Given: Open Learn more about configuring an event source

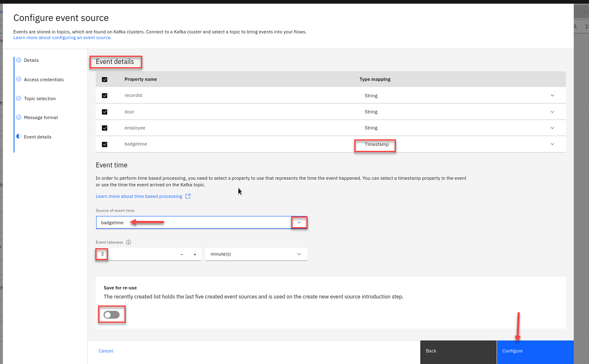Looking at the screenshot, I should (62, 38).
